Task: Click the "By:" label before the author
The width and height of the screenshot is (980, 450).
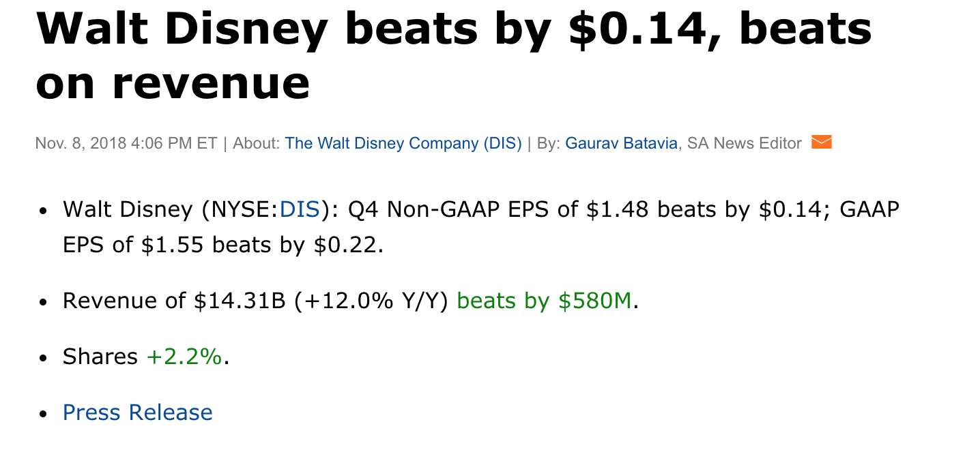Action: point(549,143)
